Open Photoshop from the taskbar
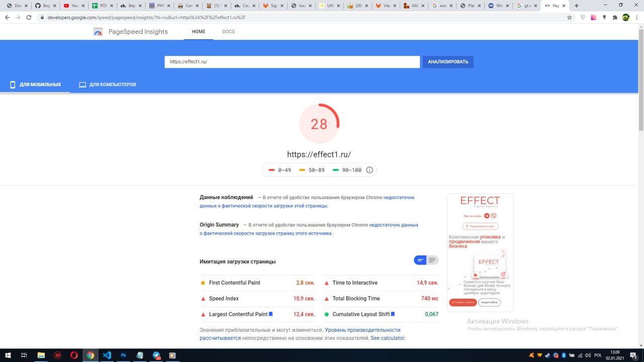This screenshot has height=362, width=644. [123, 355]
